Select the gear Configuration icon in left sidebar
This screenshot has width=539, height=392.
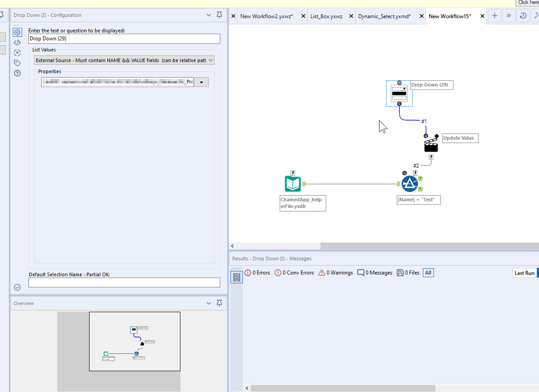coord(17,32)
